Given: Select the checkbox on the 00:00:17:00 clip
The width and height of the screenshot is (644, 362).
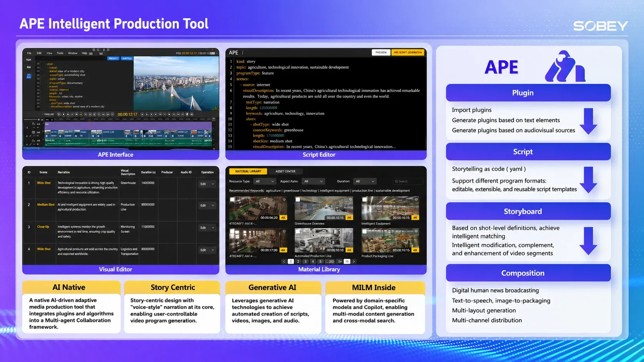Looking at the screenshot, I should pyautogui.click(x=232, y=232).
